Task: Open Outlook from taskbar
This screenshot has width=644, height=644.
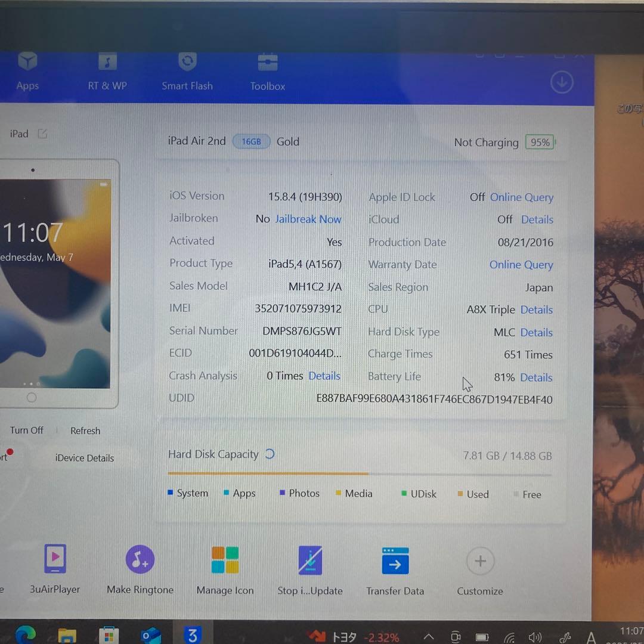Action: click(150, 636)
